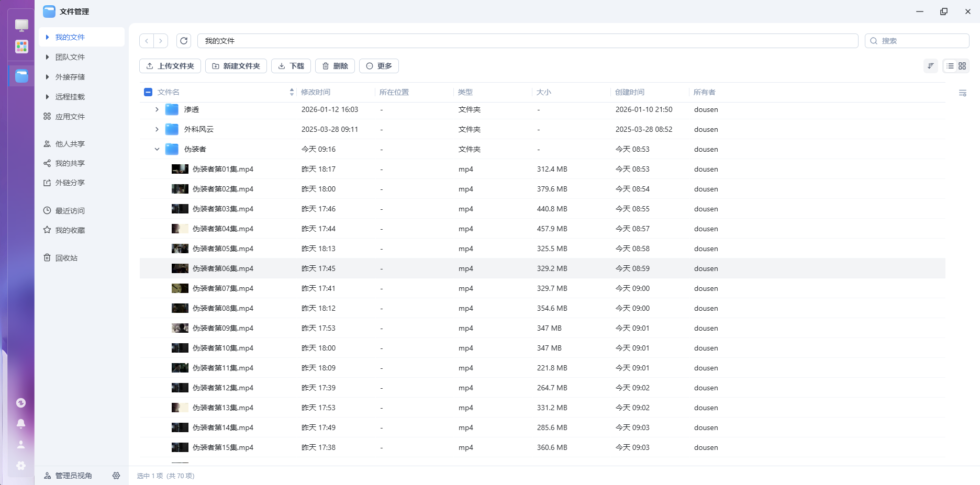Uncheck the select-all checkbox in the header

148,92
